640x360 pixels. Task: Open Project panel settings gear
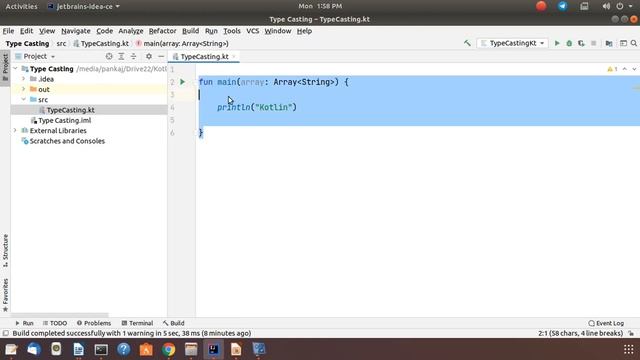tap(149, 56)
